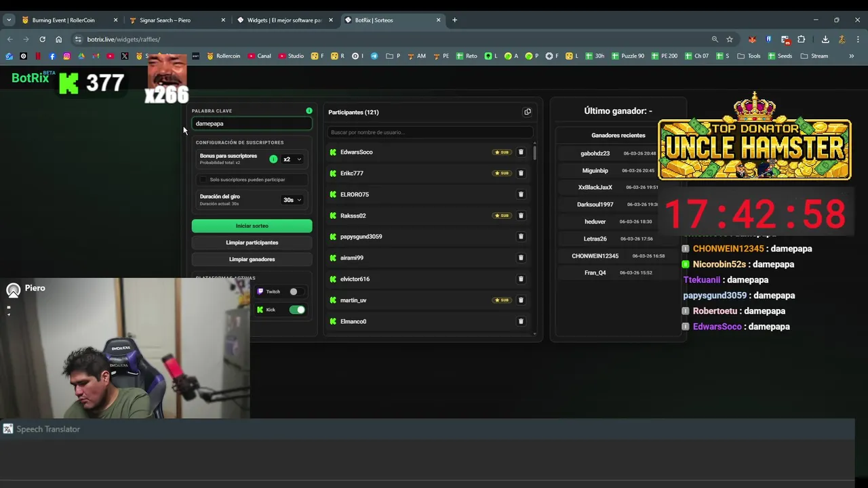Image resolution: width=868 pixels, height=488 pixels.
Task: Go to browser home page icon
Action: [x=58, y=39]
